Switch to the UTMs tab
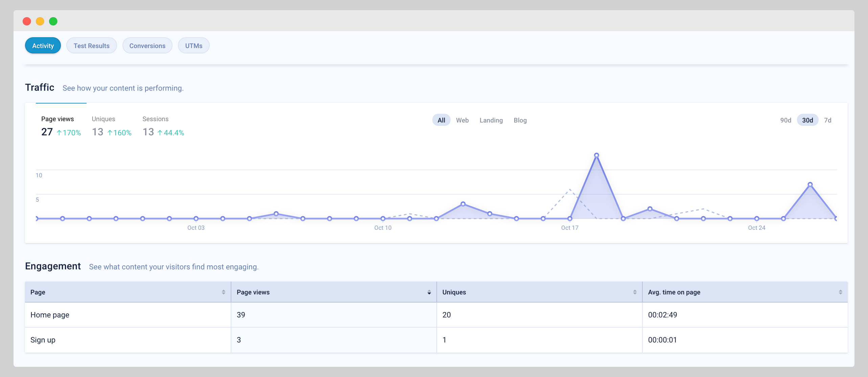This screenshot has width=868, height=377. 193,45
